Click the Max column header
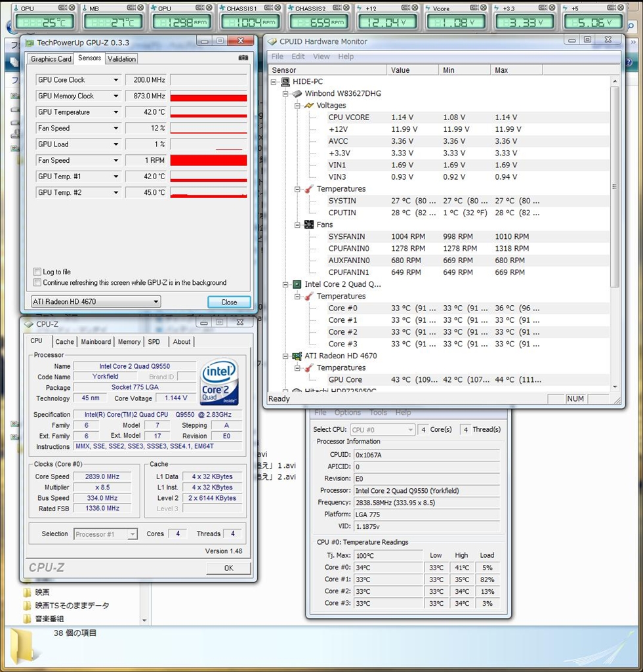643x672 pixels. pyautogui.click(x=516, y=70)
